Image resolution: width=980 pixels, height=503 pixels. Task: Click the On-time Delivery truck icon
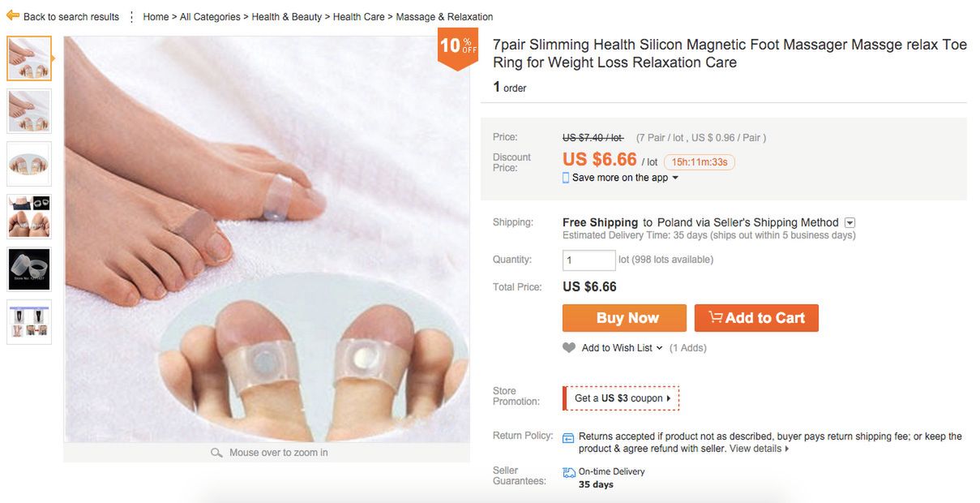click(x=569, y=472)
